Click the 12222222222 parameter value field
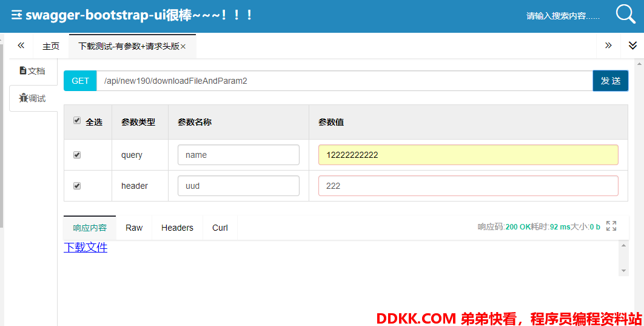 (x=468, y=155)
